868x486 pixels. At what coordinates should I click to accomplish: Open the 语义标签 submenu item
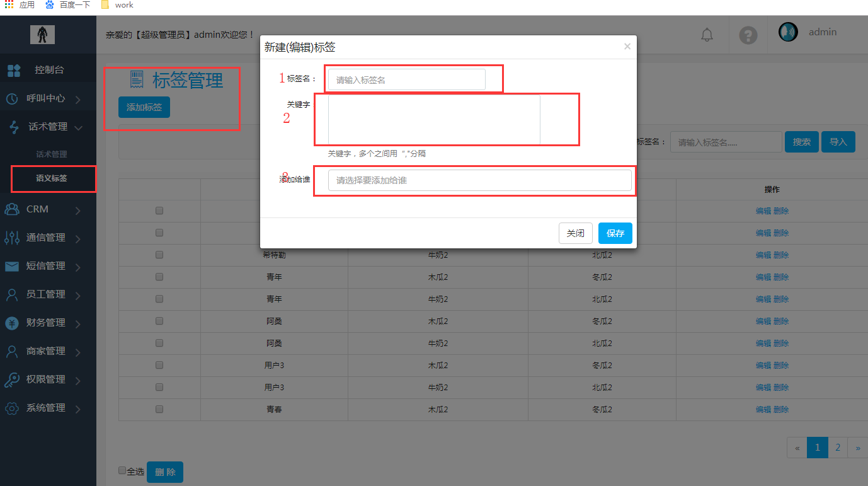(x=52, y=178)
